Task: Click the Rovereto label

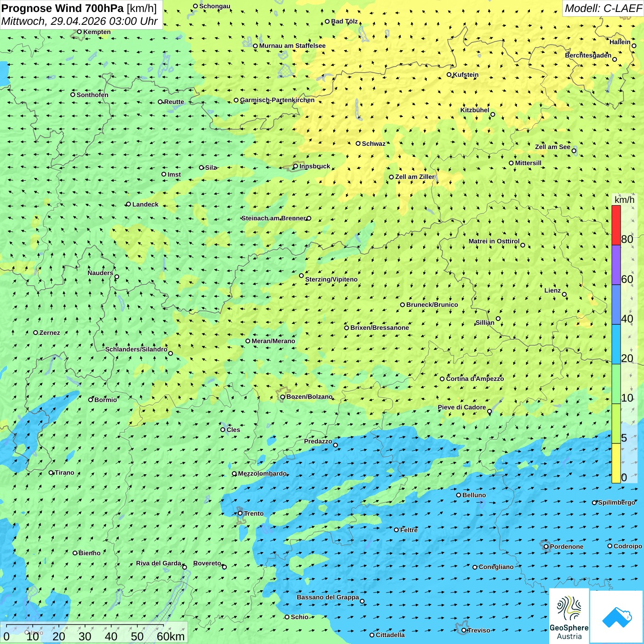Action: point(207,563)
